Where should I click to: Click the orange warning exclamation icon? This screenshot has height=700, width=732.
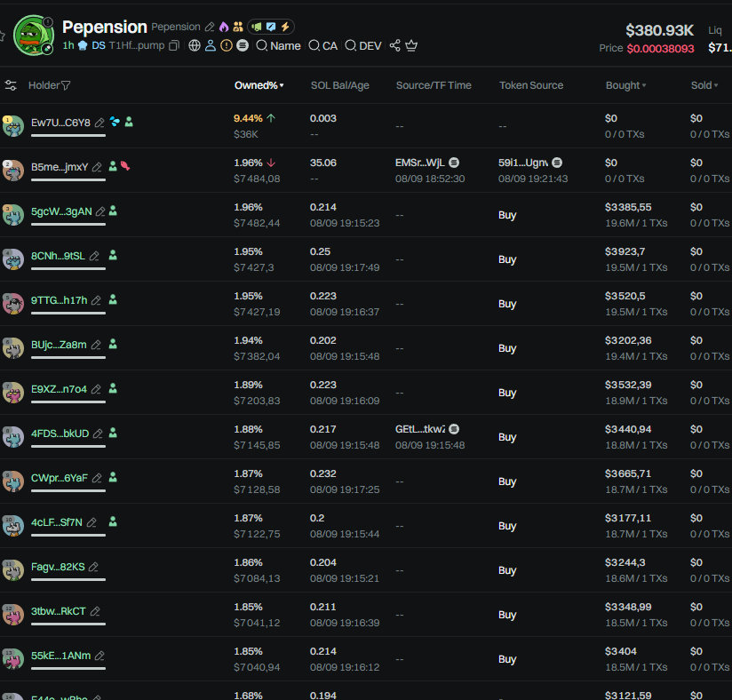pyautogui.click(x=227, y=45)
